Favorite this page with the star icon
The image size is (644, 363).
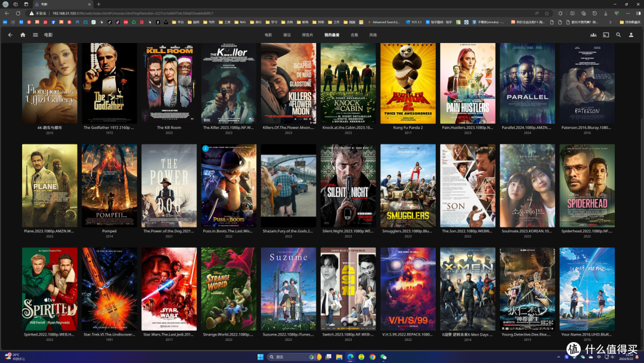(x=547, y=13)
